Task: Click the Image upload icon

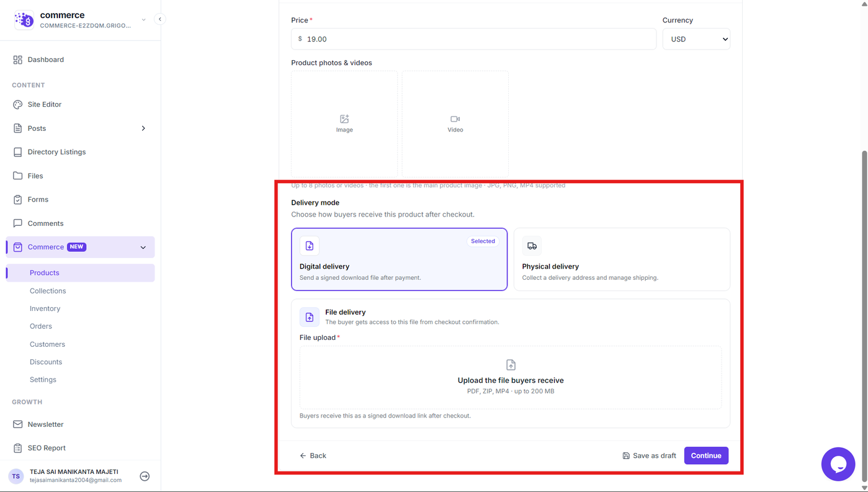Action: click(344, 119)
